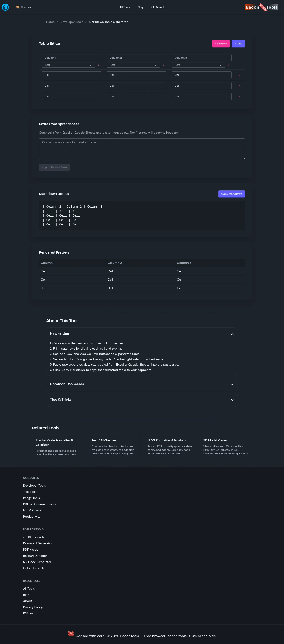Click the paste tab-separated data textarea
Viewport: 284px width, 644px height.
click(142, 149)
